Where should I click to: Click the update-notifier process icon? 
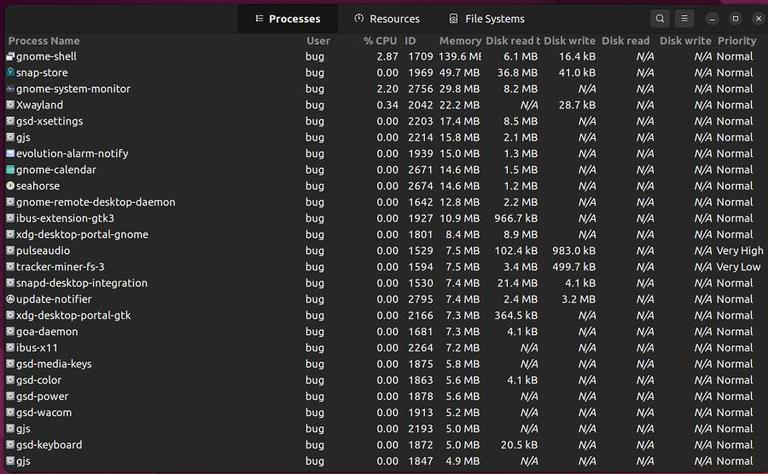coord(10,299)
